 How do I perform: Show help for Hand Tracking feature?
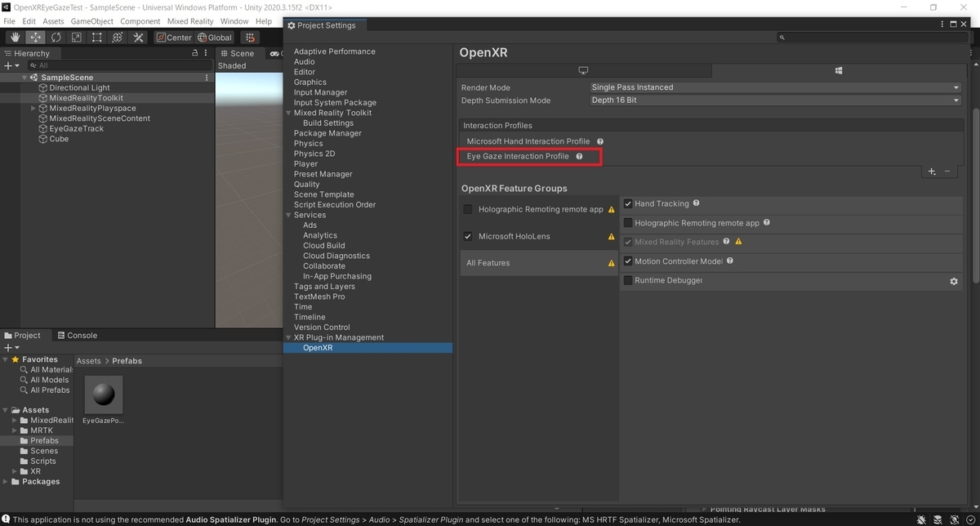(697, 203)
